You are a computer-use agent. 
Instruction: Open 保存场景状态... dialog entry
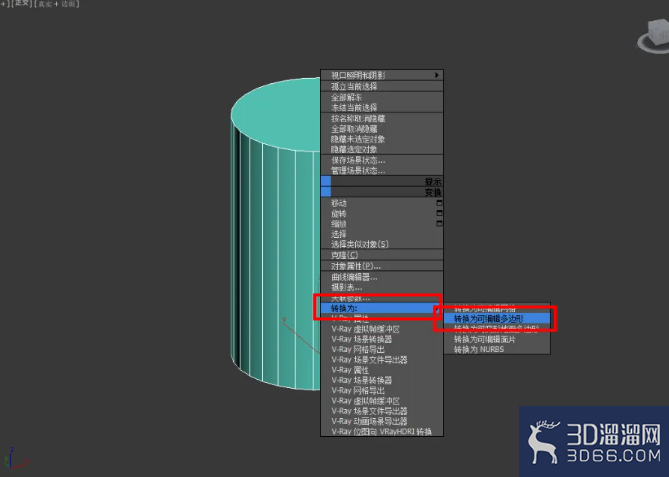(x=382, y=160)
